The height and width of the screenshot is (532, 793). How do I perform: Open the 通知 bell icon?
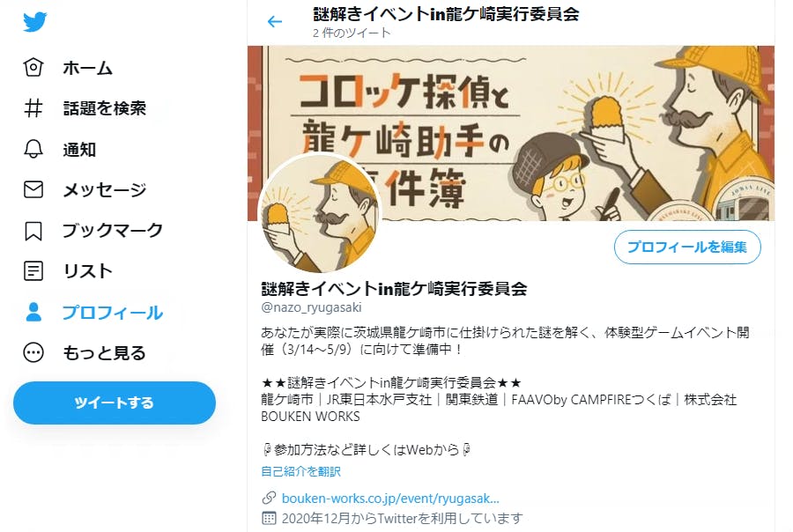coord(33,149)
